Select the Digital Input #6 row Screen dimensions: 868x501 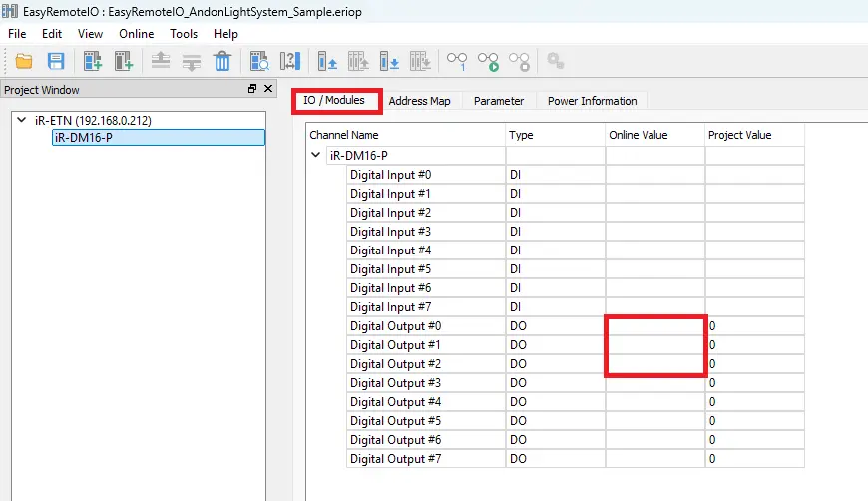576,287
